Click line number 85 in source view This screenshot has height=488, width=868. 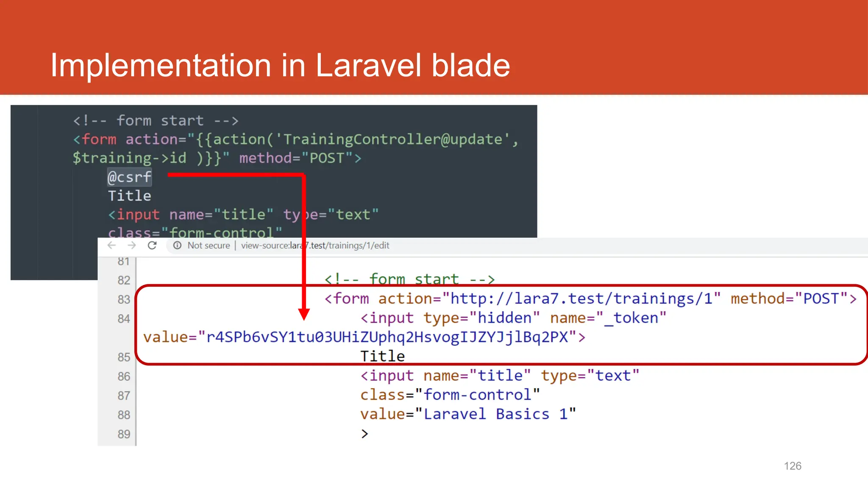[124, 357]
